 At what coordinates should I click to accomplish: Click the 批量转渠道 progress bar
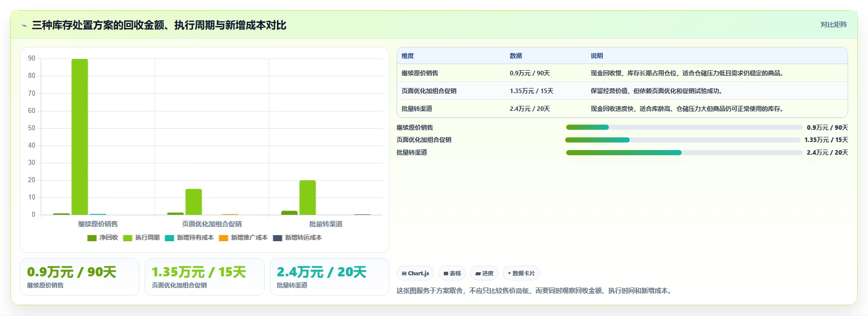tap(684, 153)
